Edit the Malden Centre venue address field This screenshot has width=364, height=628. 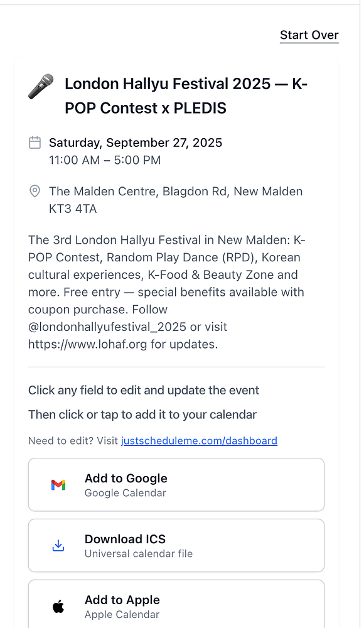pos(176,199)
